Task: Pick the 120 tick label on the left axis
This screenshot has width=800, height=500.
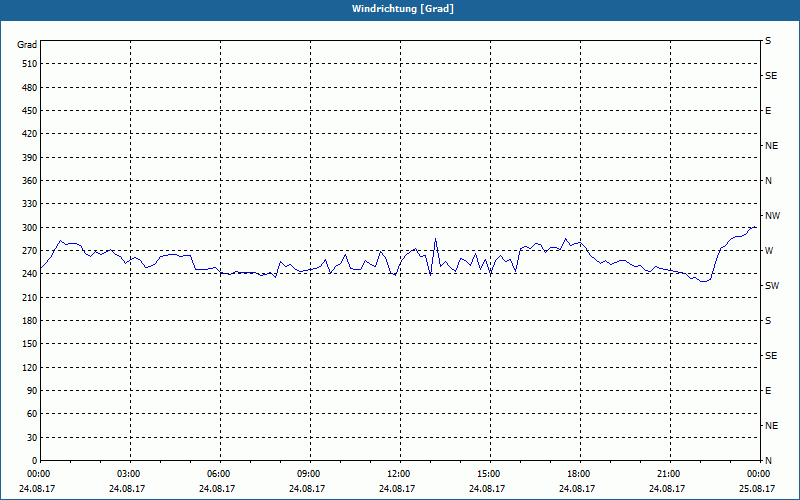Action: click(29, 367)
